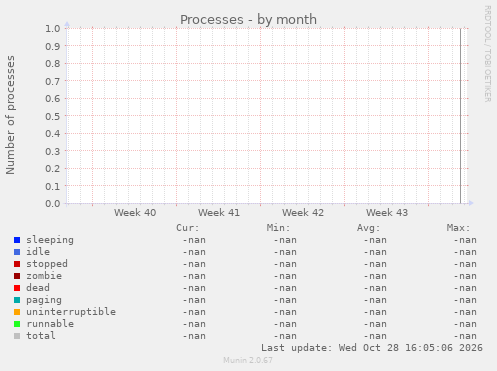The width and height of the screenshot is (497, 371).
Task: Click the 'Week 43' axis label
Action: pyautogui.click(x=387, y=213)
